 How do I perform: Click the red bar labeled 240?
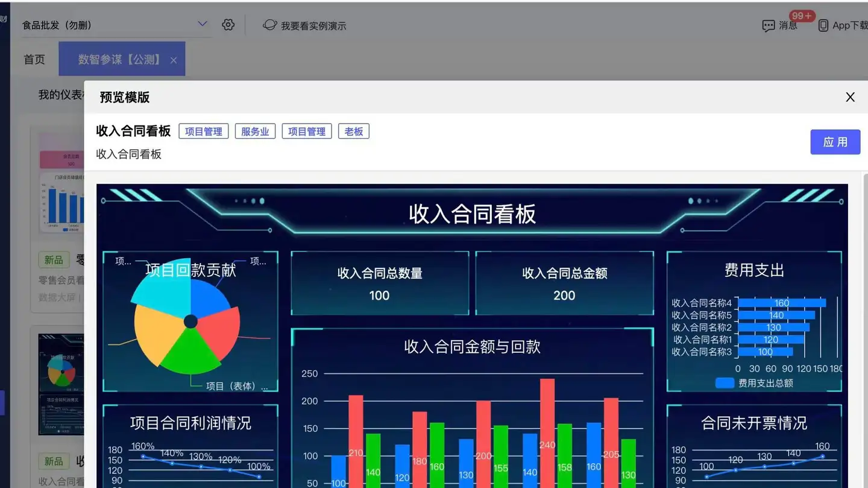(547, 433)
